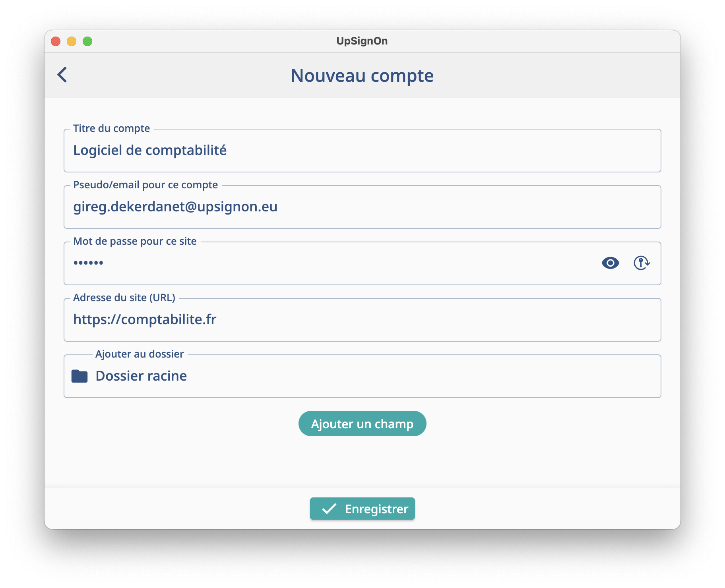Click the Mot de passe pour ce site label

tap(135, 241)
